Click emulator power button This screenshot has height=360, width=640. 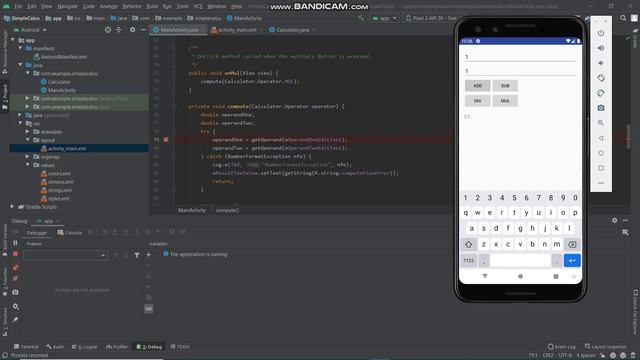click(601, 33)
